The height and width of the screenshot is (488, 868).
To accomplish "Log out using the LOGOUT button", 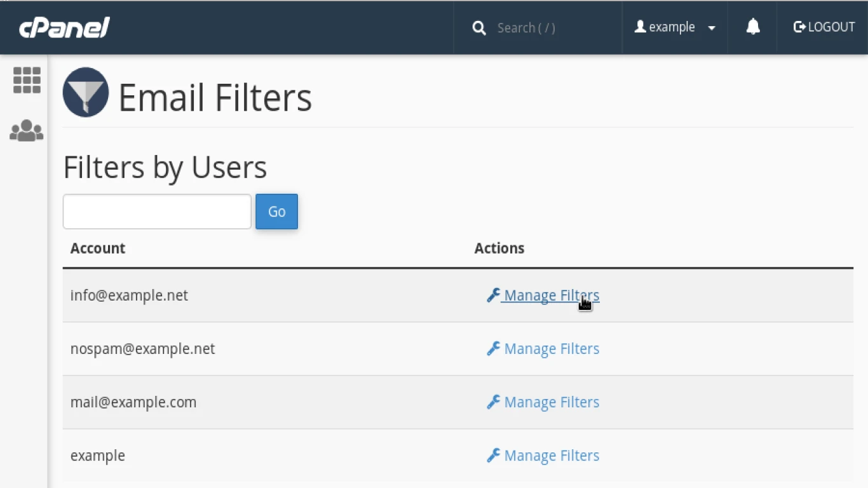I will (824, 27).
